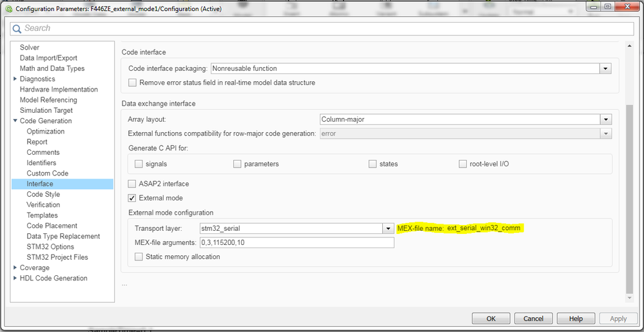
Task: Click the MEX-file arguments field
Action: 297,242
